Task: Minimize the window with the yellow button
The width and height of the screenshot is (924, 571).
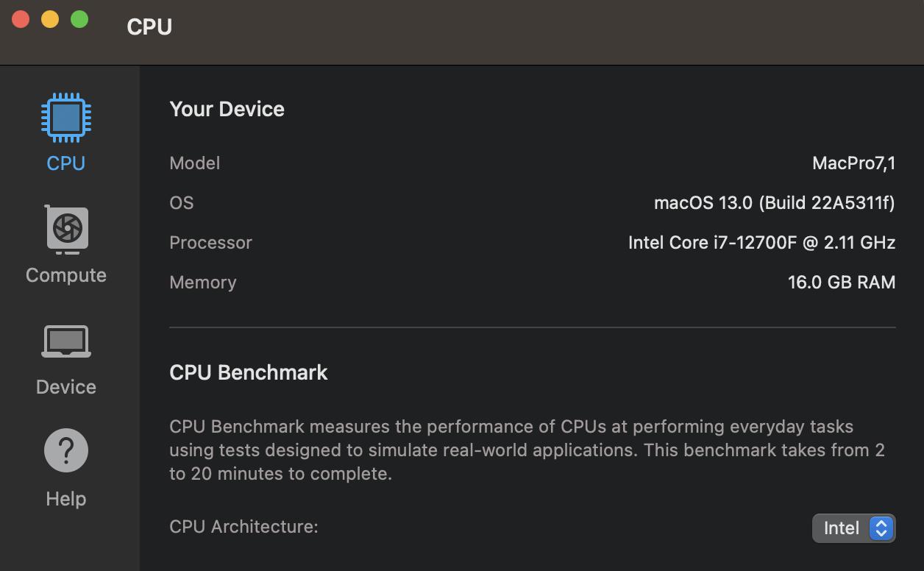Action: pos(50,20)
